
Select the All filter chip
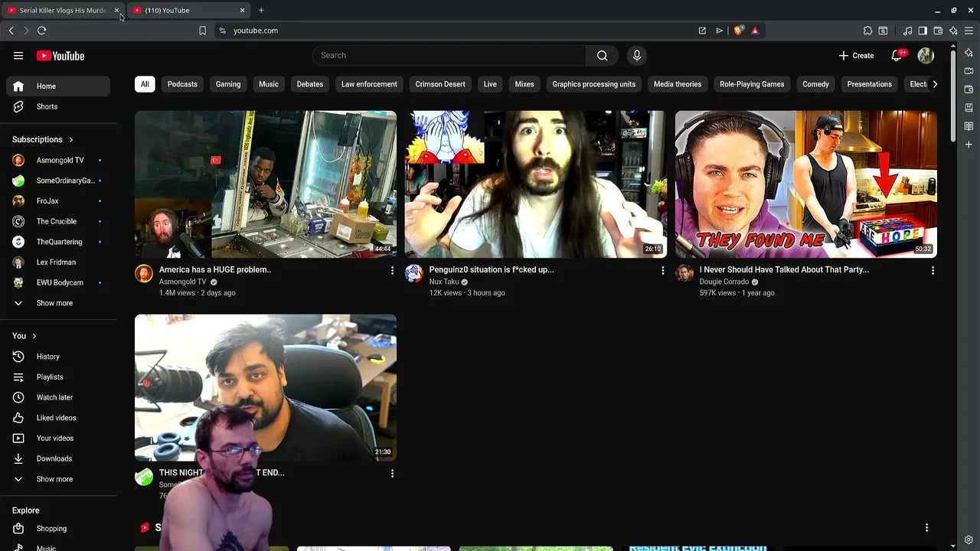click(145, 84)
